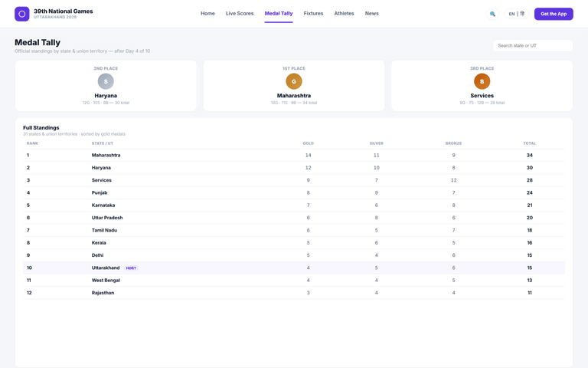This screenshot has width=588, height=368.
Task: Open the Live Scores tab
Action: pyautogui.click(x=240, y=14)
